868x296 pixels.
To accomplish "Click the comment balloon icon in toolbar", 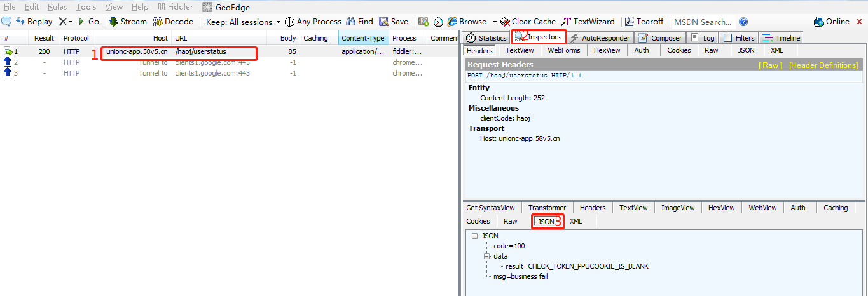I will tap(6, 21).
